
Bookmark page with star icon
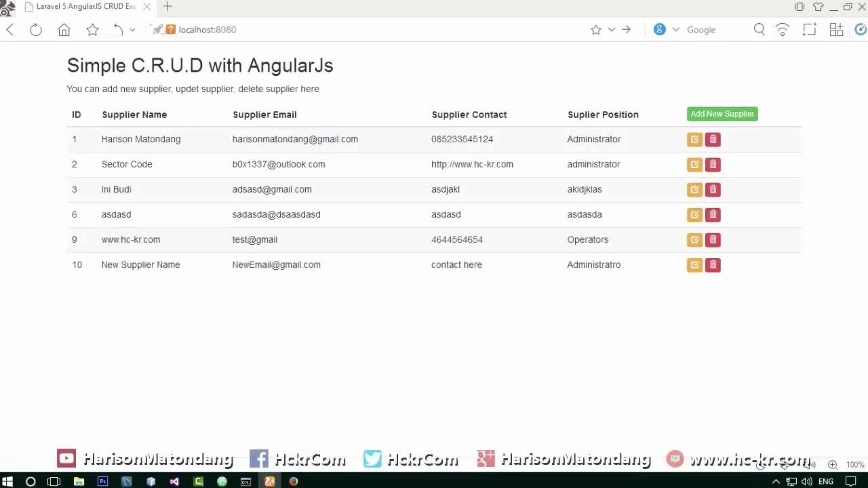tap(93, 30)
